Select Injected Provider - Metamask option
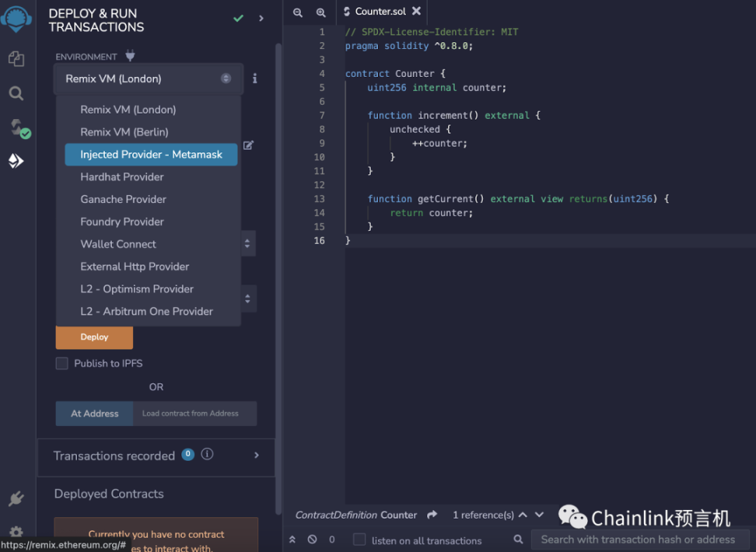This screenshot has height=552, width=756. click(151, 155)
